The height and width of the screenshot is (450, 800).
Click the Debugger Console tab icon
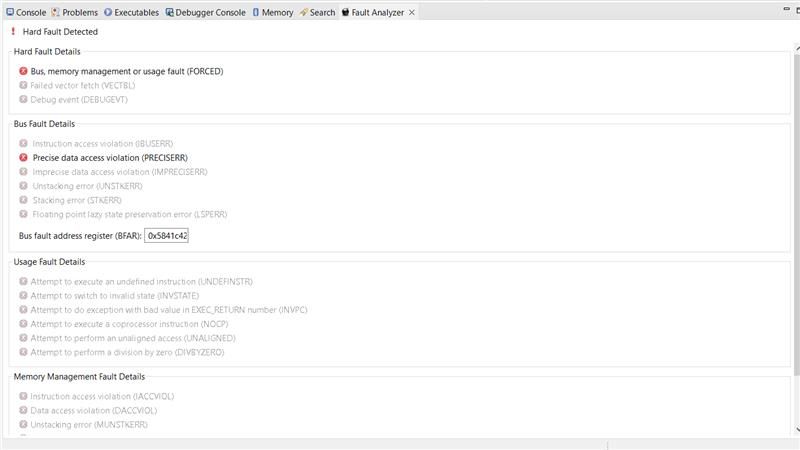(x=169, y=12)
